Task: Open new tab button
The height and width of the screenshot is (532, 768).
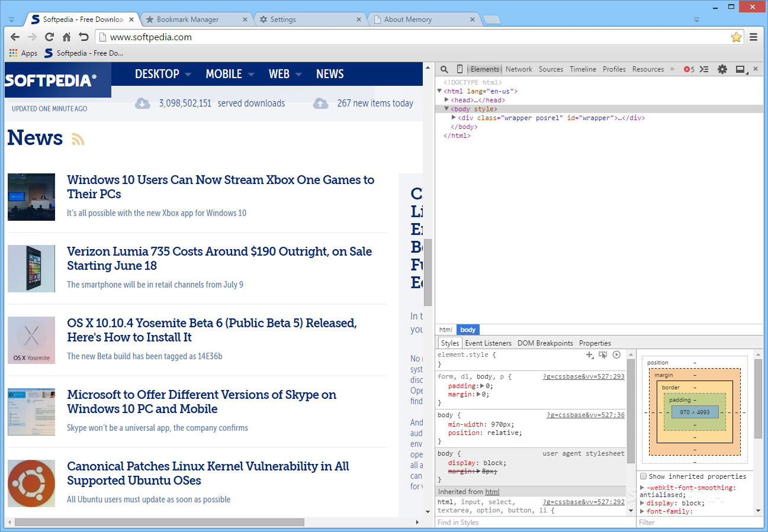Action: 491,20
